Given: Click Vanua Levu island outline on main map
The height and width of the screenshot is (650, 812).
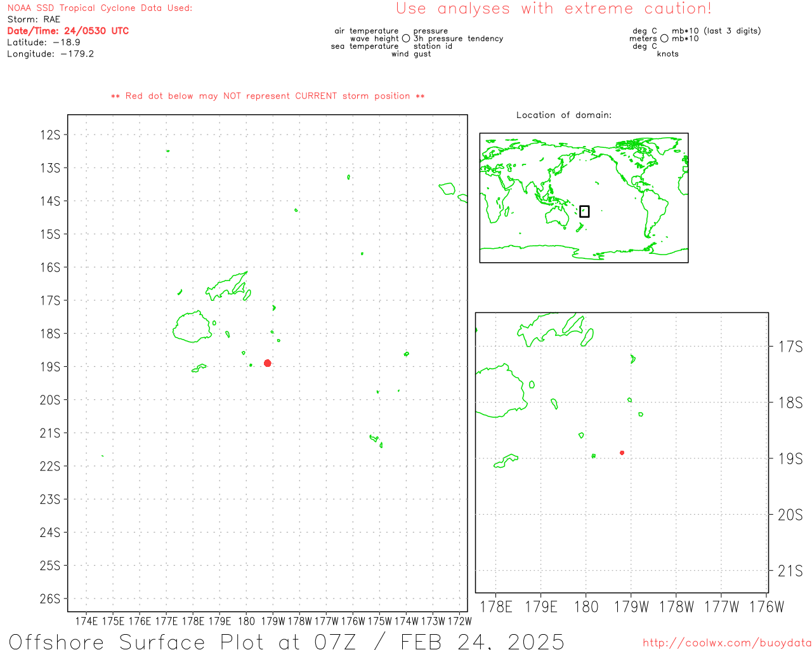Looking at the screenshot, I should pos(228,286).
